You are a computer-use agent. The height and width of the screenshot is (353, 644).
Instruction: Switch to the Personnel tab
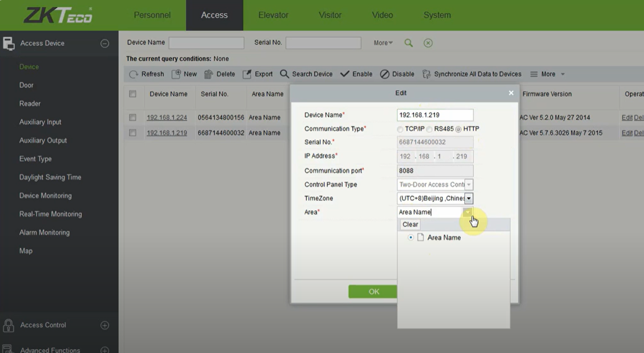coord(152,15)
